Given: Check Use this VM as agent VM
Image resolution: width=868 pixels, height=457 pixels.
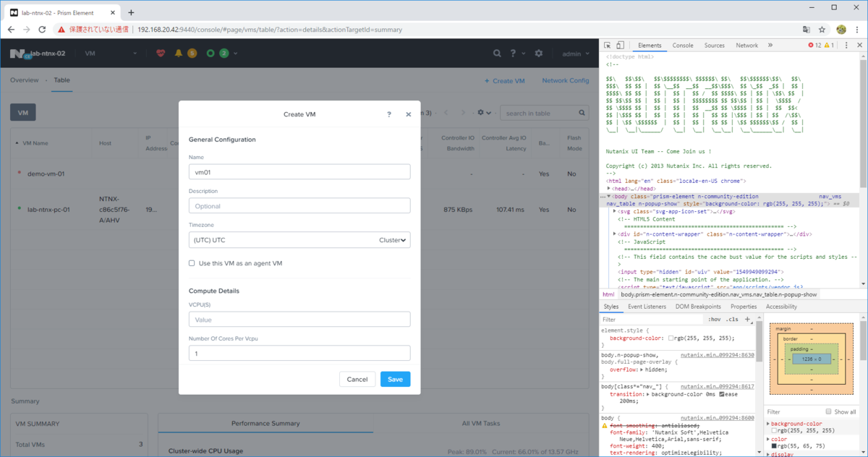Looking at the screenshot, I should [192, 263].
